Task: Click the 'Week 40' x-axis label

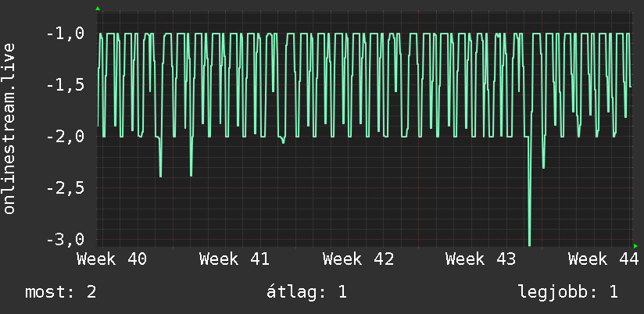Action: point(112,259)
